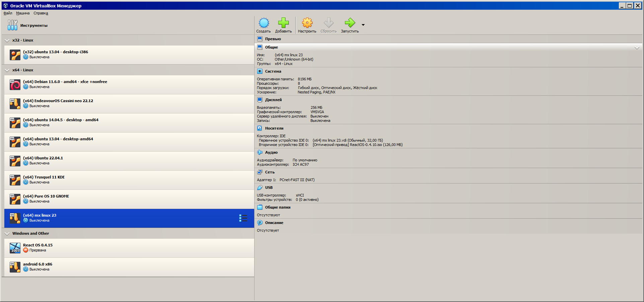Open the Машина menu
Screen dimensions: 644x302
pos(23,13)
